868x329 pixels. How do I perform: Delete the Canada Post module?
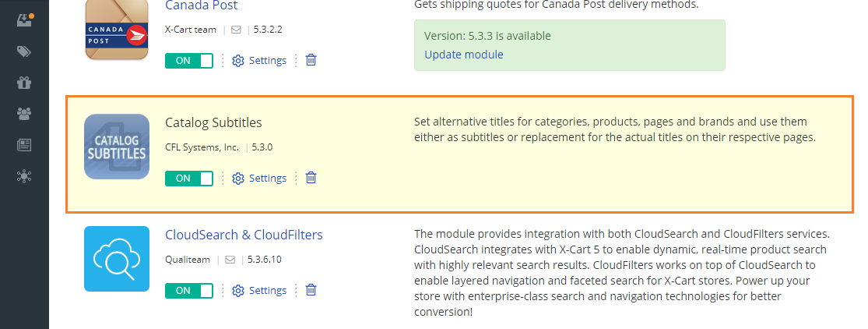coord(311,60)
